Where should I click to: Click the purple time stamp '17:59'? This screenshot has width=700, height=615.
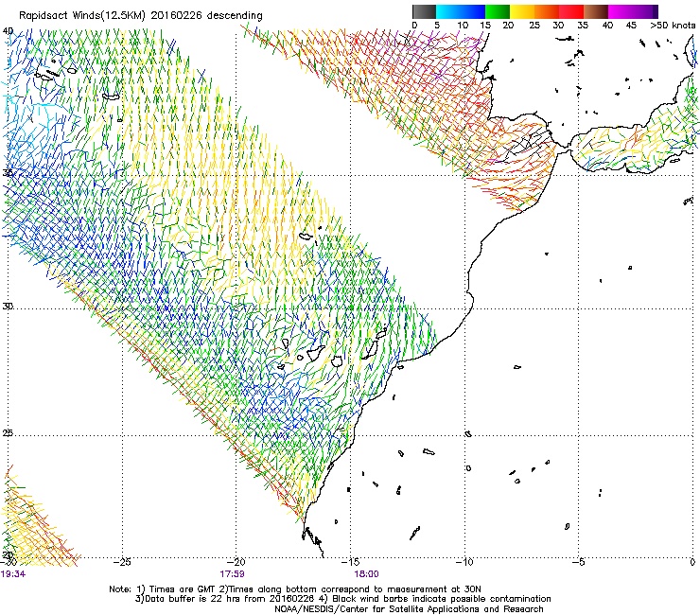click(232, 574)
